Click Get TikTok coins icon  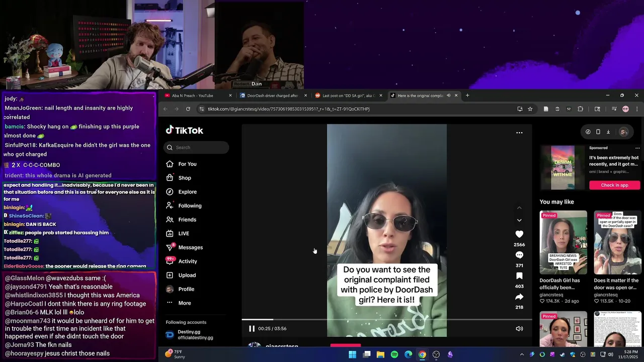pyautogui.click(x=588, y=132)
